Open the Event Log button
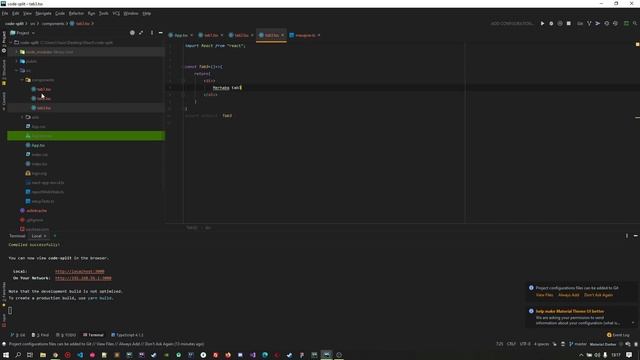 point(618,335)
